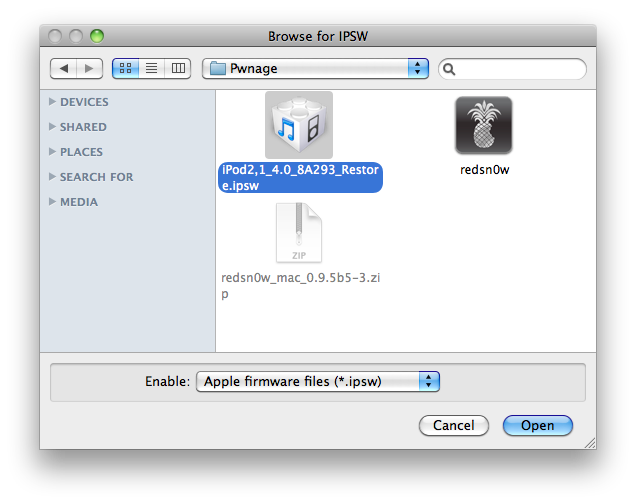Expand the SEARCH FOR sidebar section
The image size is (636, 504).
point(52,177)
